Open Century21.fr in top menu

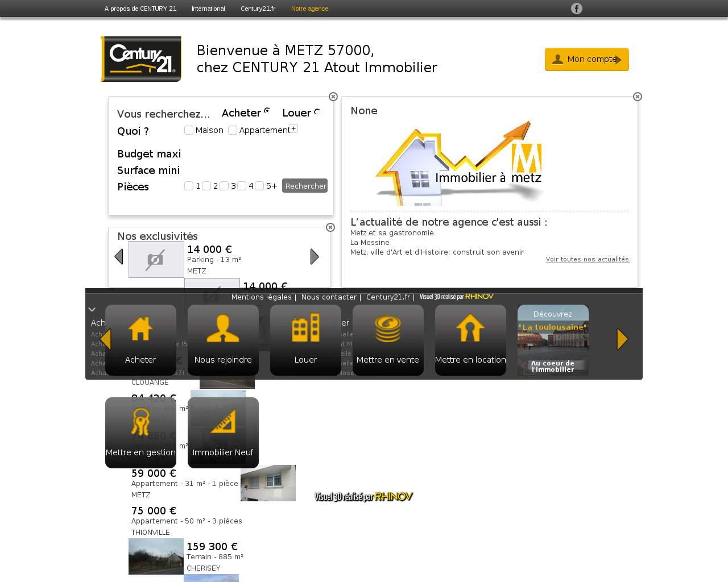coord(258,9)
